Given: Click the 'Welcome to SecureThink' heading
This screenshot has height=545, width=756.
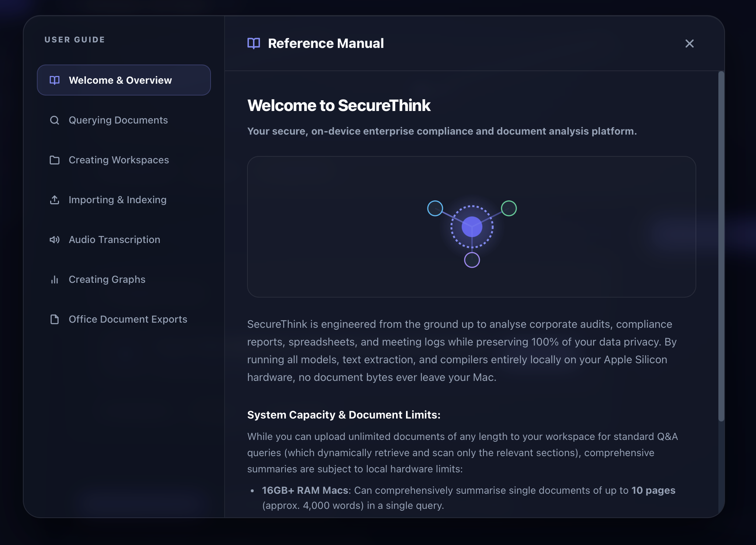Looking at the screenshot, I should point(339,105).
